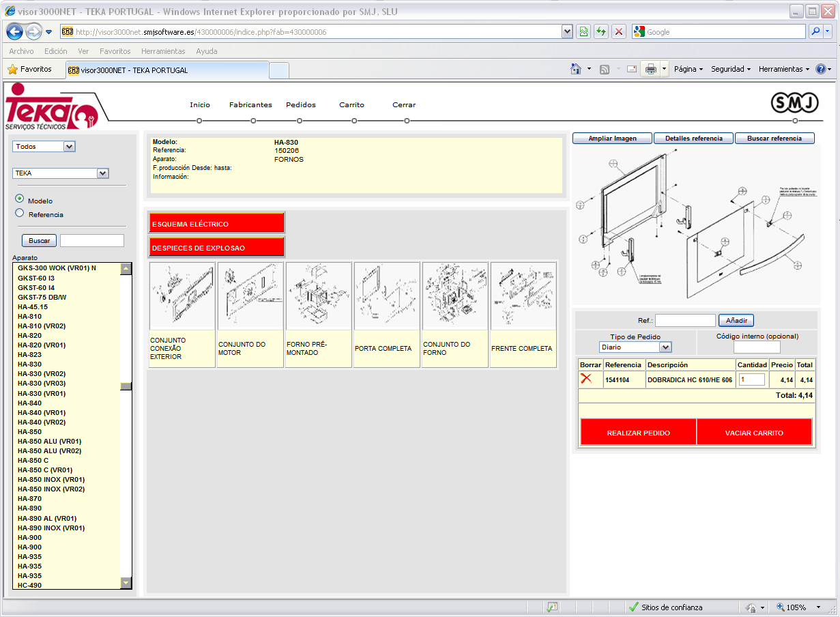Open the PORTA COMPLETA diagram thumbnail
This screenshot has height=617, width=840.
(387, 296)
